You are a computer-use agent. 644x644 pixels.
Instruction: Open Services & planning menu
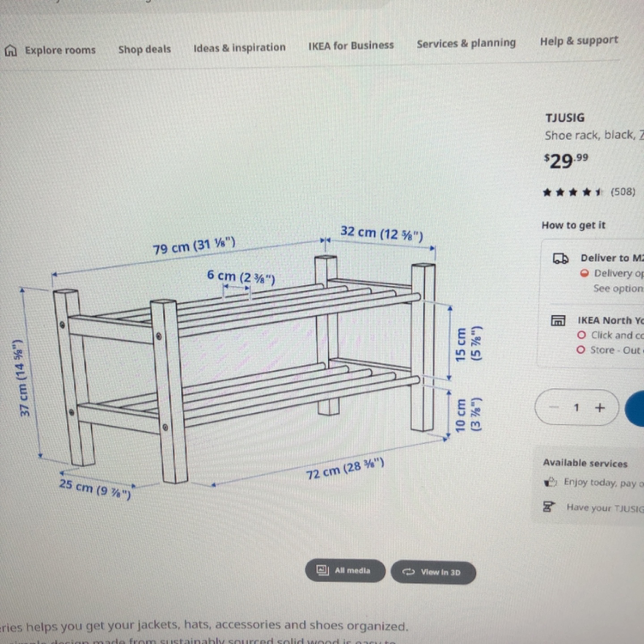(466, 43)
